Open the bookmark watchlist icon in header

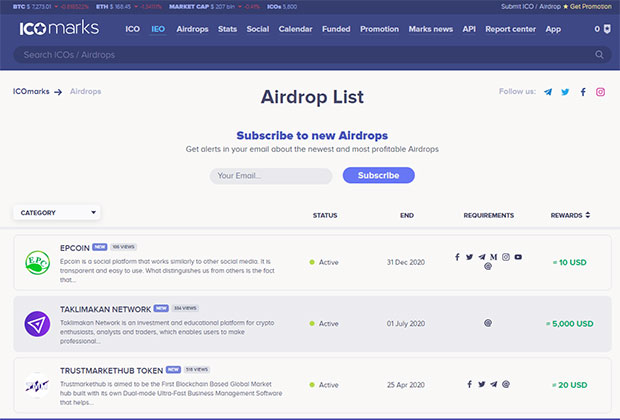coord(607,29)
